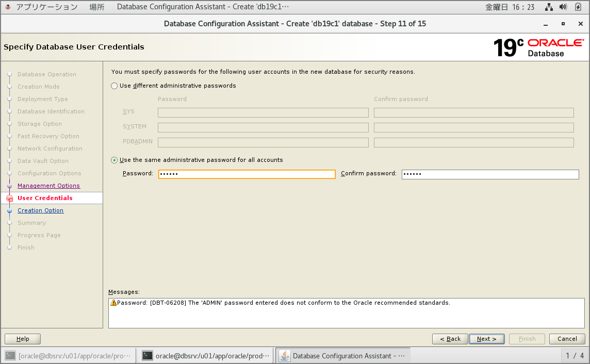590x364 pixels.
Task: Click the second oracle@dbsrv terminal taskbar item
Action: click(206, 355)
